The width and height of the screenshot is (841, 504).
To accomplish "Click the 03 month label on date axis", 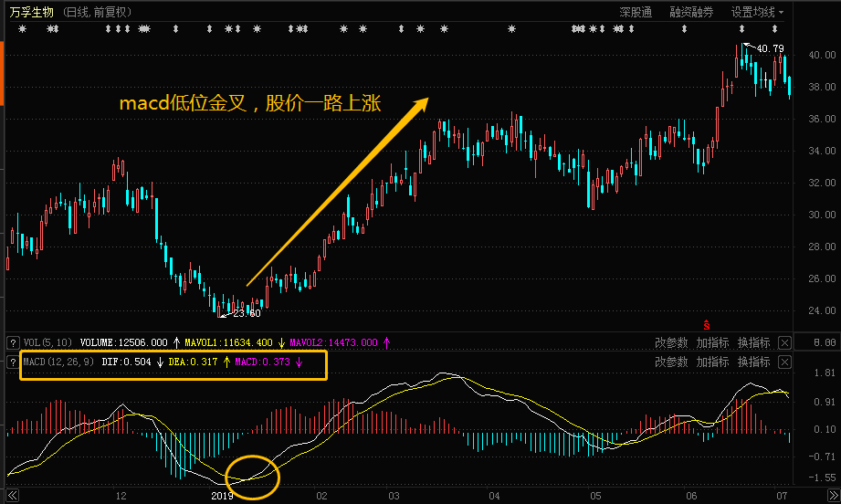I will 394,496.
